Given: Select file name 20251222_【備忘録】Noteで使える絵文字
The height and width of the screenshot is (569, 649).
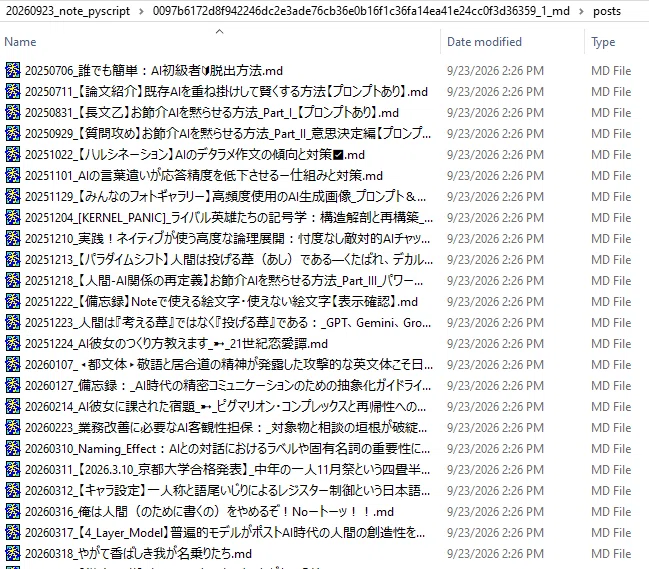Looking at the screenshot, I should pyautogui.click(x=221, y=301).
